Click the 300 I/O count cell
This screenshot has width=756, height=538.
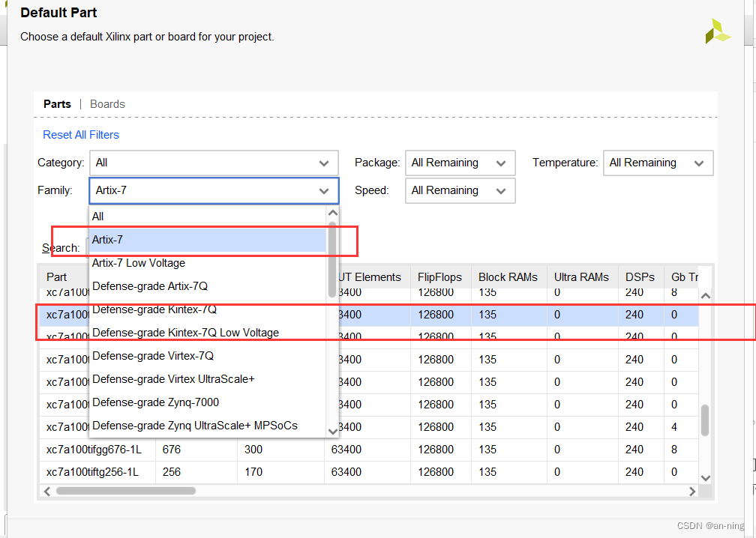[281, 450]
